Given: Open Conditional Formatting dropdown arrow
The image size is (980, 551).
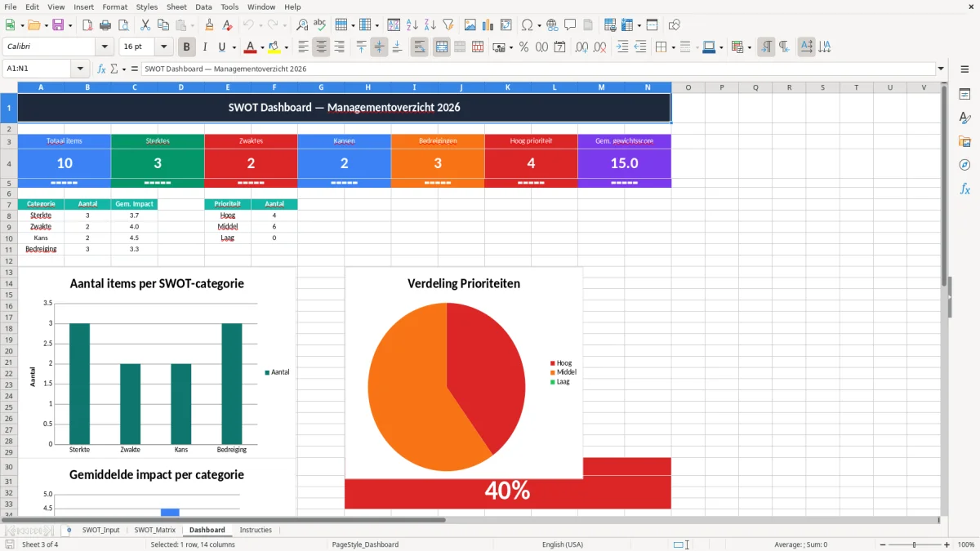Looking at the screenshot, I should [749, 47].
